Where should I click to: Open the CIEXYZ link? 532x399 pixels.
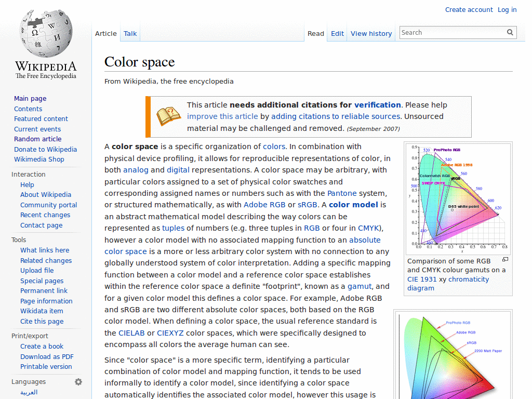click(x=170, y=333)
